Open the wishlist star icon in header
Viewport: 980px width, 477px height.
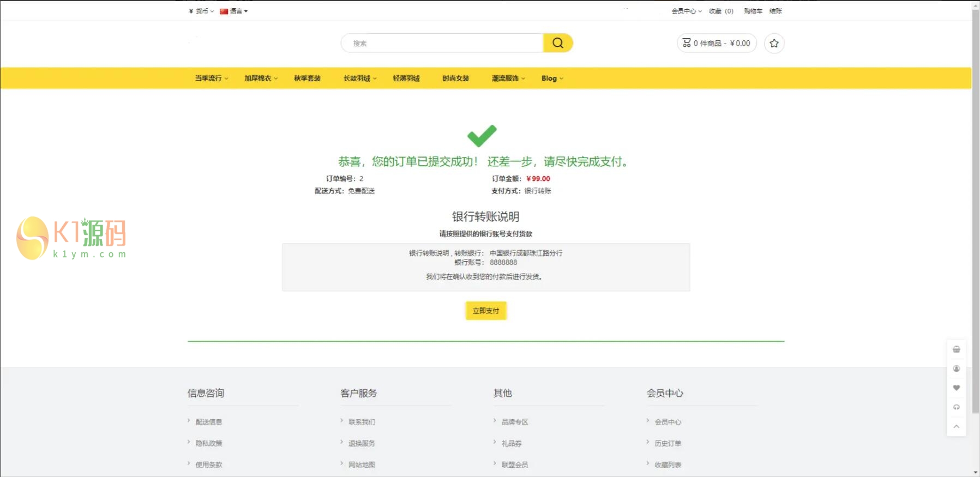tap(774, 43)
